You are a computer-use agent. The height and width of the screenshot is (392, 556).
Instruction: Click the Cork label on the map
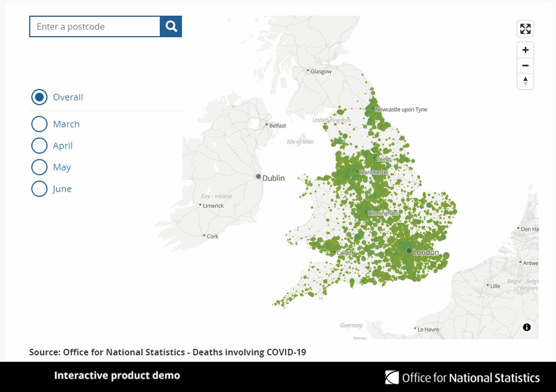coord(212,236)
